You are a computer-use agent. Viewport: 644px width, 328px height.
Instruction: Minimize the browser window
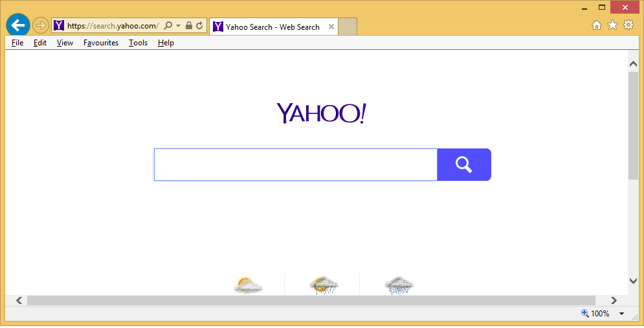coord(584,7)
